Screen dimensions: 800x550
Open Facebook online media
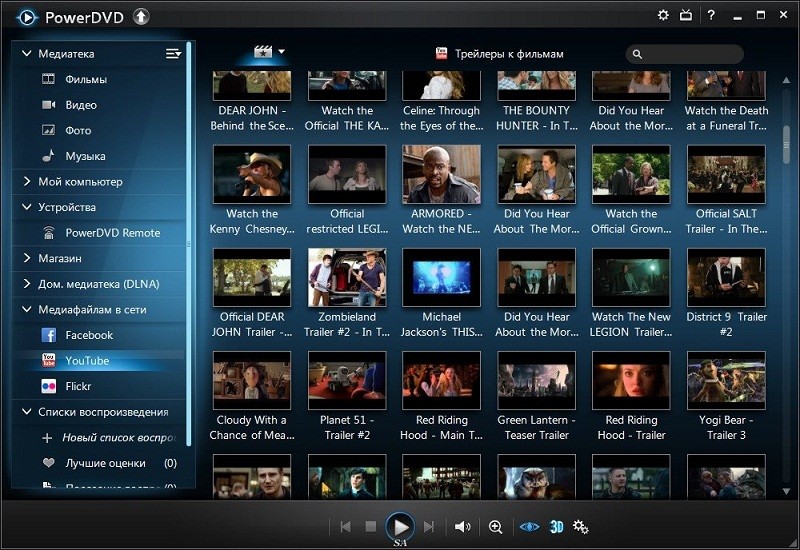(89, 335)
